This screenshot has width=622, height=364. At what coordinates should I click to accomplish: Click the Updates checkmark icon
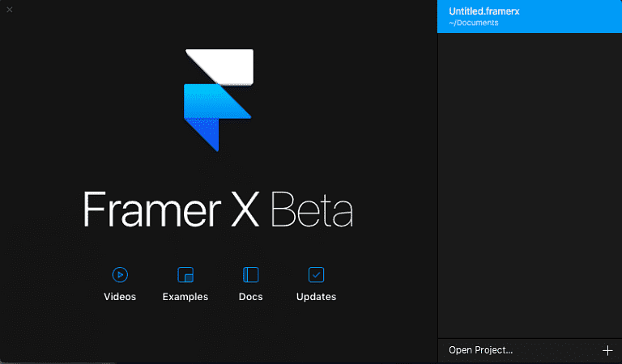coord(316,275)
